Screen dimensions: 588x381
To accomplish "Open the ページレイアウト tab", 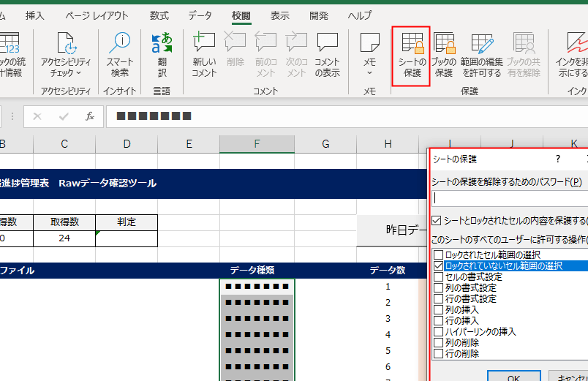I will pos(97,16).
